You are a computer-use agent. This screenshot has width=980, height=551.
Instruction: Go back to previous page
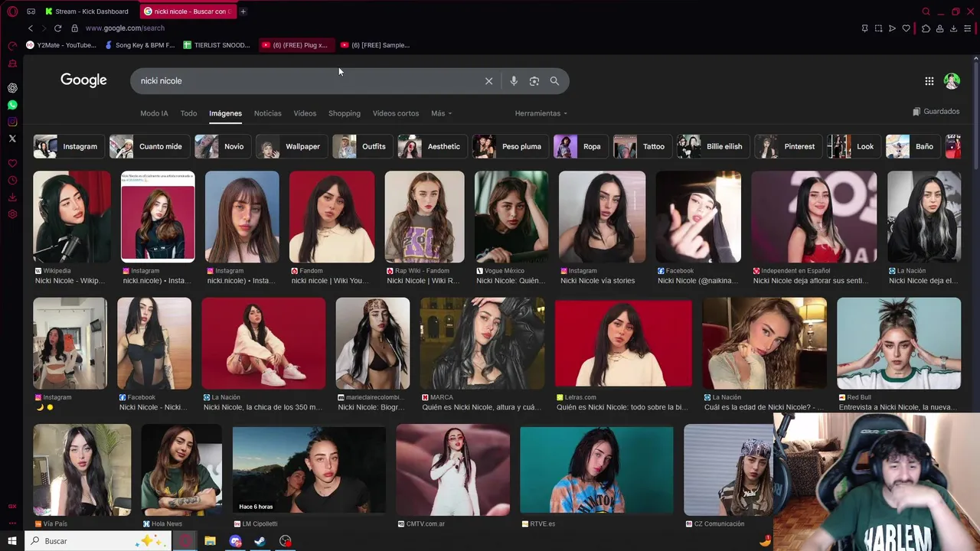tap(31, 28)
